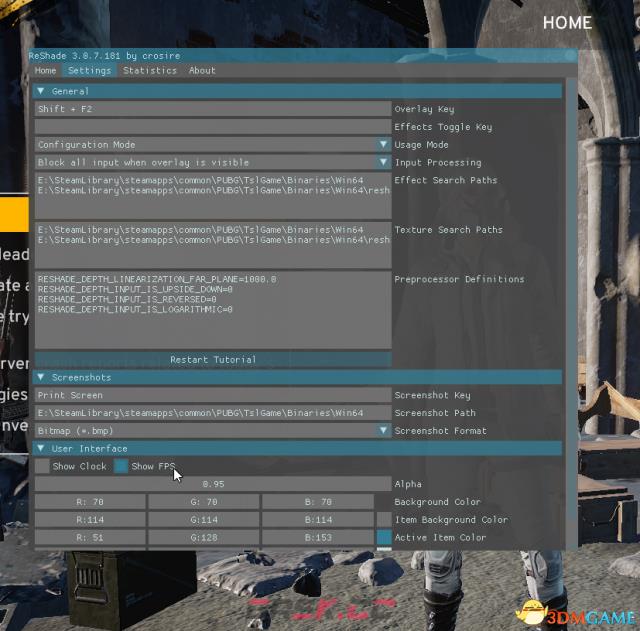Click the Item Background R:114 field
Image resolution: width=640 pixels, height=631 pixels.
[90, 520]
